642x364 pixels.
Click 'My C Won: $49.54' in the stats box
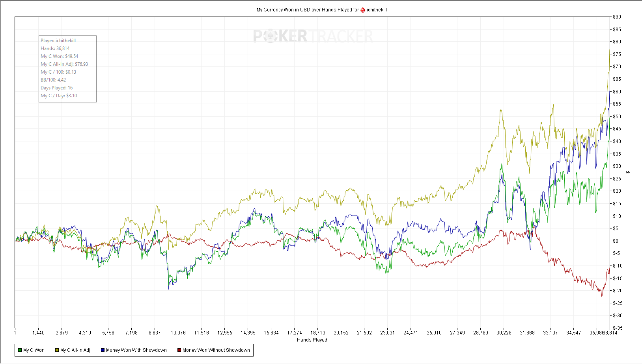coord(59,56)
